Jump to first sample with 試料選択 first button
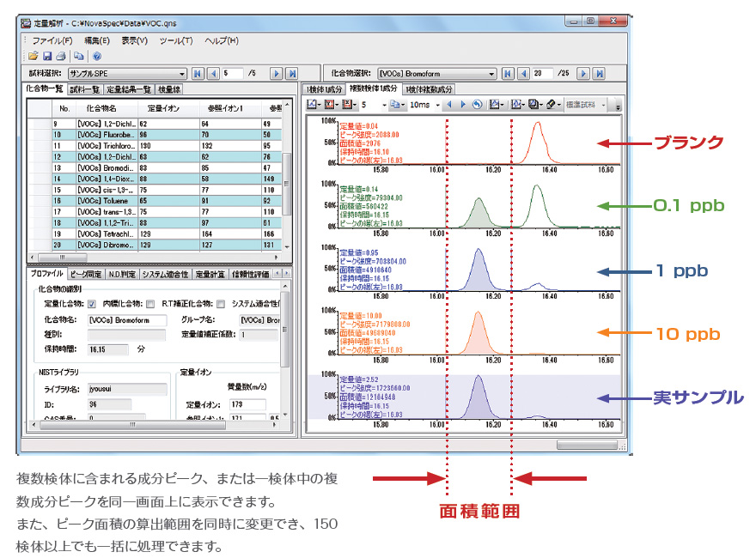Image resolution: width=756 pixels, height=558 pixels. (198, 74)
